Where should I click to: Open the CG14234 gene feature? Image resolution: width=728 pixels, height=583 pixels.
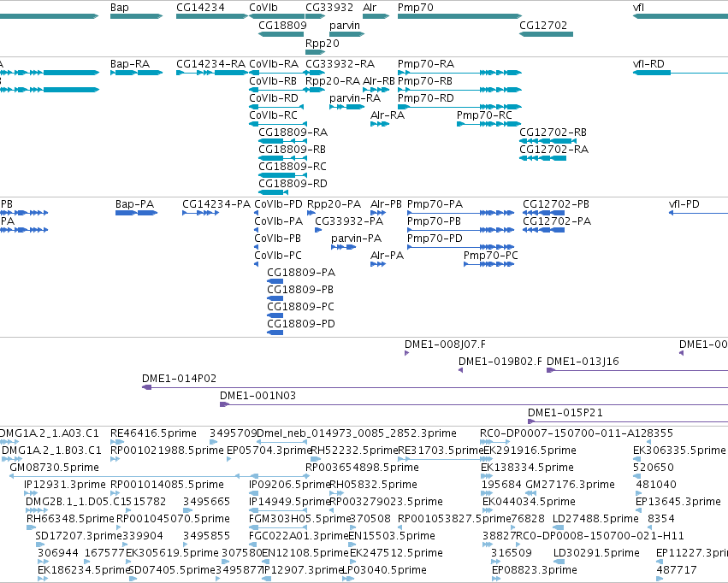tap(212, 16)
